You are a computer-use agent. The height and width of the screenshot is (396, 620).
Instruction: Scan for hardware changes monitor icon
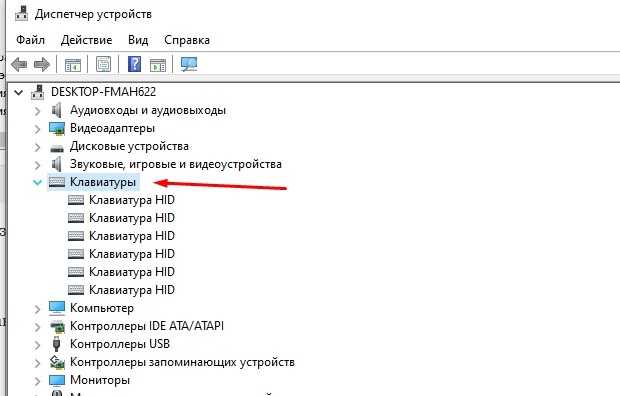point(189,64)
